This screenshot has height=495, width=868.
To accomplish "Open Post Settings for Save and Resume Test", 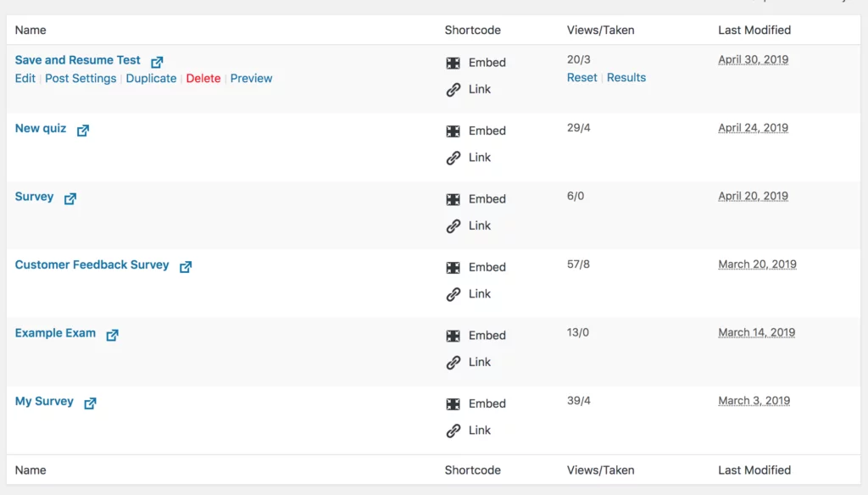I will pos(81,78).
